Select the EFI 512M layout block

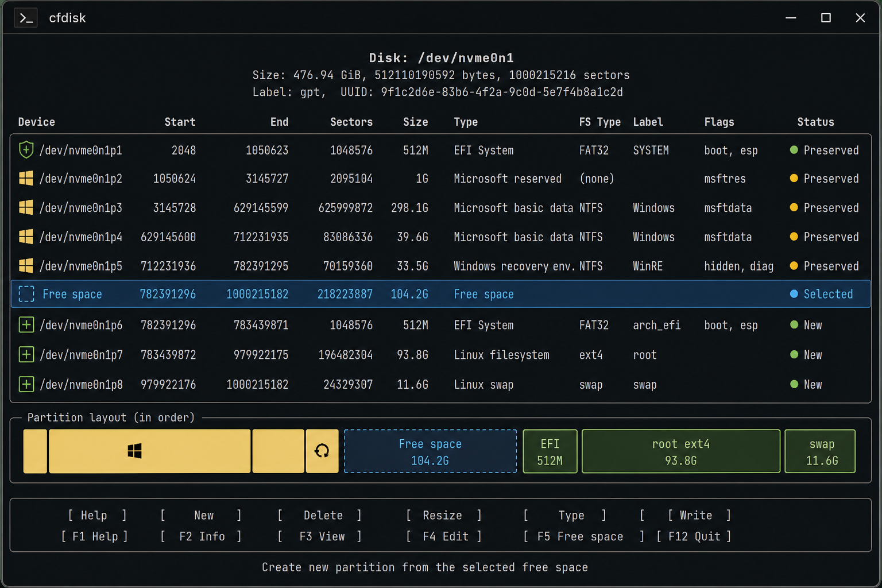pos(550,451)
